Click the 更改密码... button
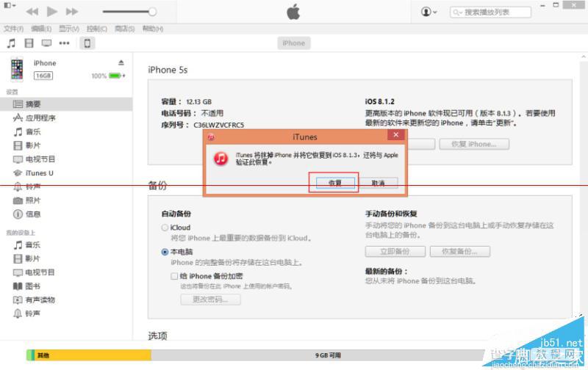The image size is (588, 370). [x=210, y=300]
